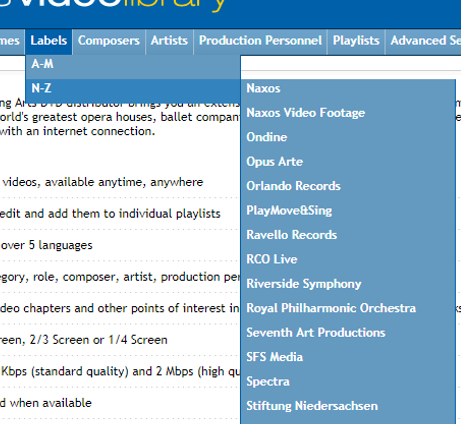Select the RCO Live label
This screenshot has width=461, height=424.
tap(348, 259)
